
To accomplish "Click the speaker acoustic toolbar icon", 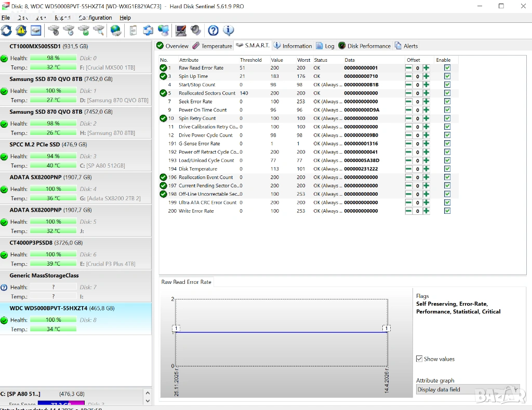I will pos(196,31).
